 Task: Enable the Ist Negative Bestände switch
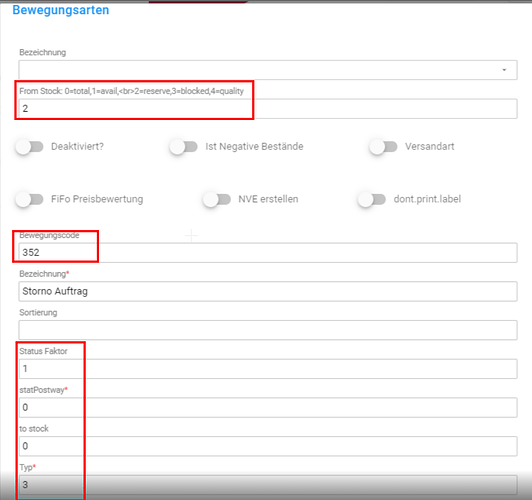pos(184,147)
